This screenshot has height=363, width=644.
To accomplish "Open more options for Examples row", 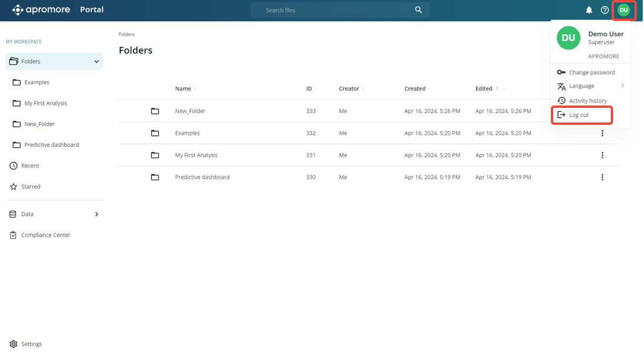I will (602, 133).
